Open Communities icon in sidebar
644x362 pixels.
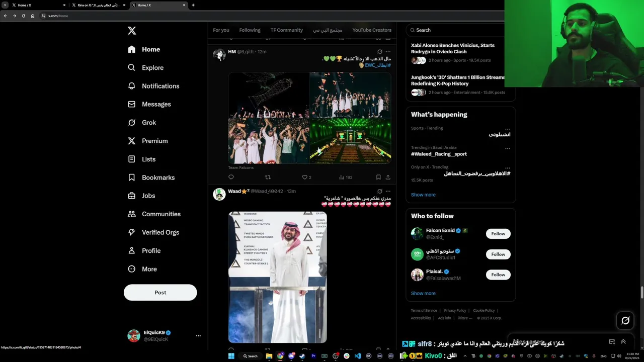click(132, 214)
